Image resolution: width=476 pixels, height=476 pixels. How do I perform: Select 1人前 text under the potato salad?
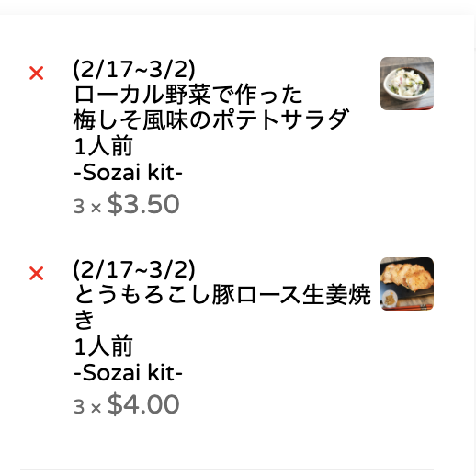(x=103, y=146)
